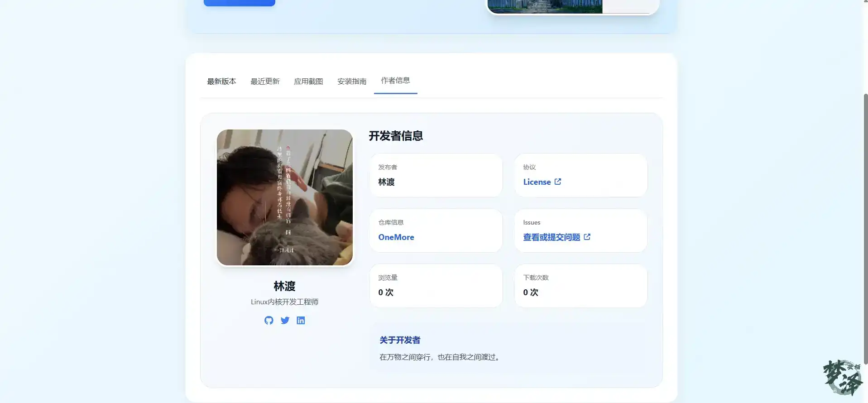Click the developer avatar photo
The width and height of the screenshot is (868, 403).
(285, 197)
